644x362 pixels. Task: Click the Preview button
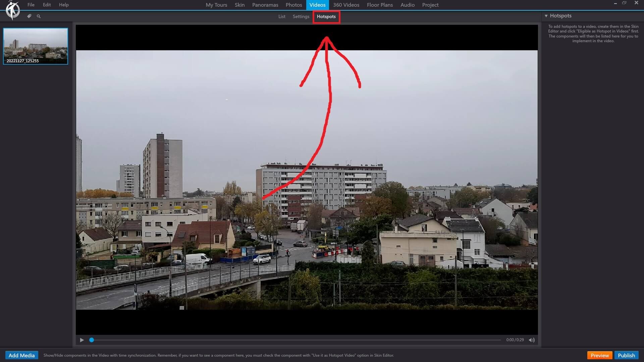point(600,355)
